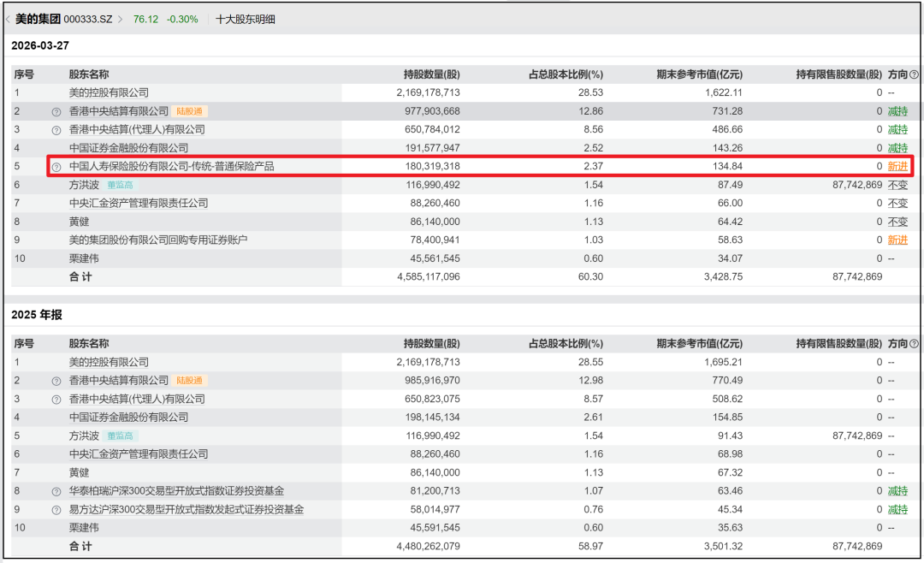Click the 董监高 tag in 2025 年报 table
The width and height of the screenshot is (924, 563).
[x=120, y=436]
